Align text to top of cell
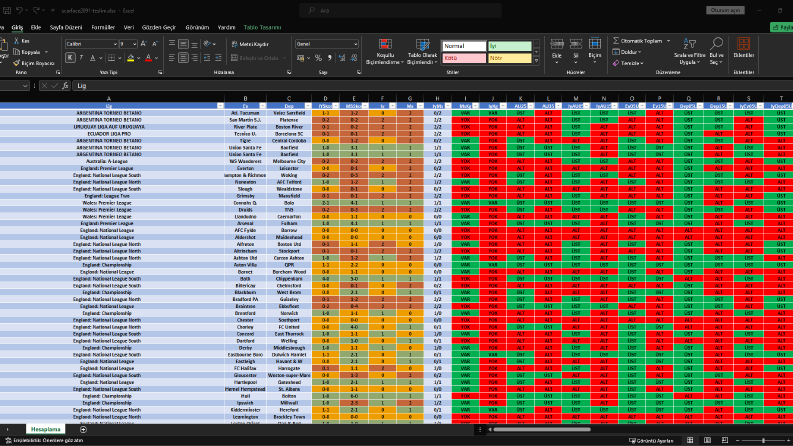The height and width of the screenshot is (446, 793). 172,44
